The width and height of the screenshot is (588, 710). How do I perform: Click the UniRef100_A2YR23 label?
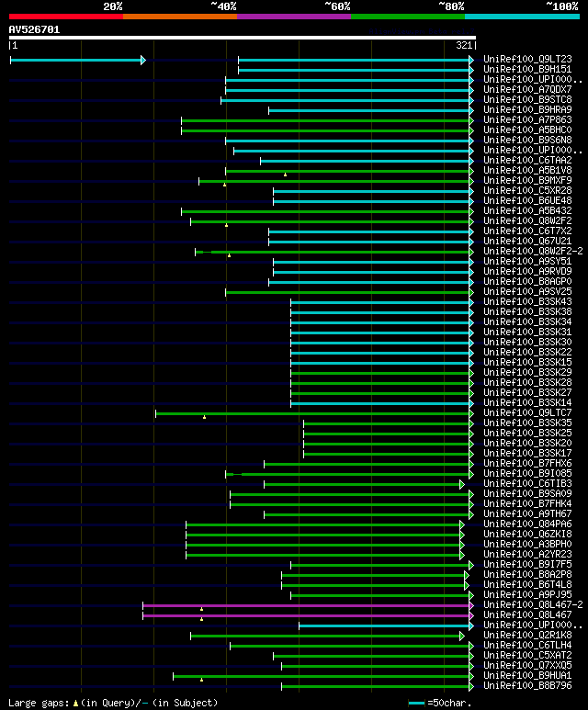pos(527,554)
